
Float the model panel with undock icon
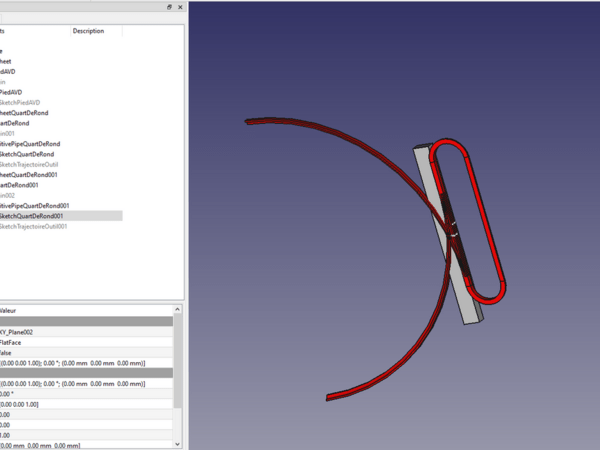[x=167, y=7]
